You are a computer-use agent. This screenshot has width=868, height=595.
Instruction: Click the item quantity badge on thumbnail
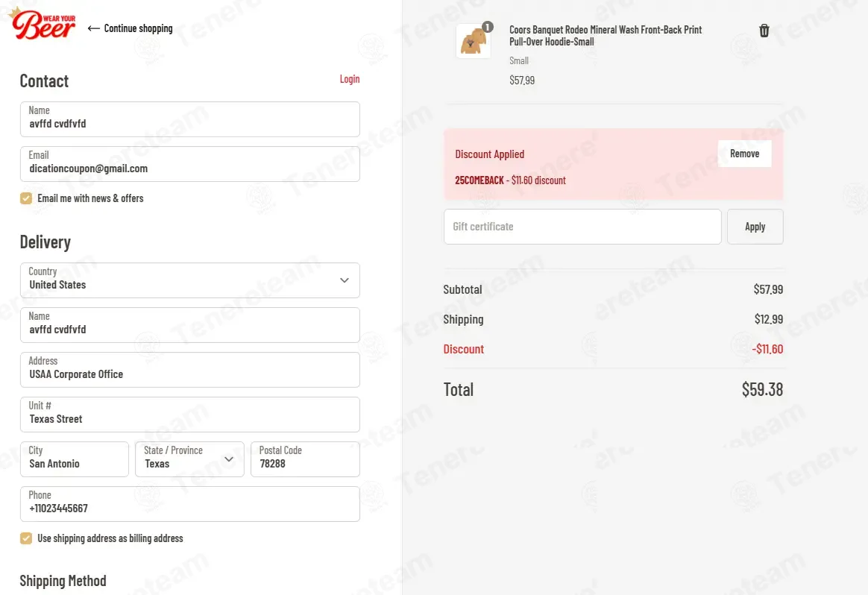pyautogui.click(x=487, y=27)
